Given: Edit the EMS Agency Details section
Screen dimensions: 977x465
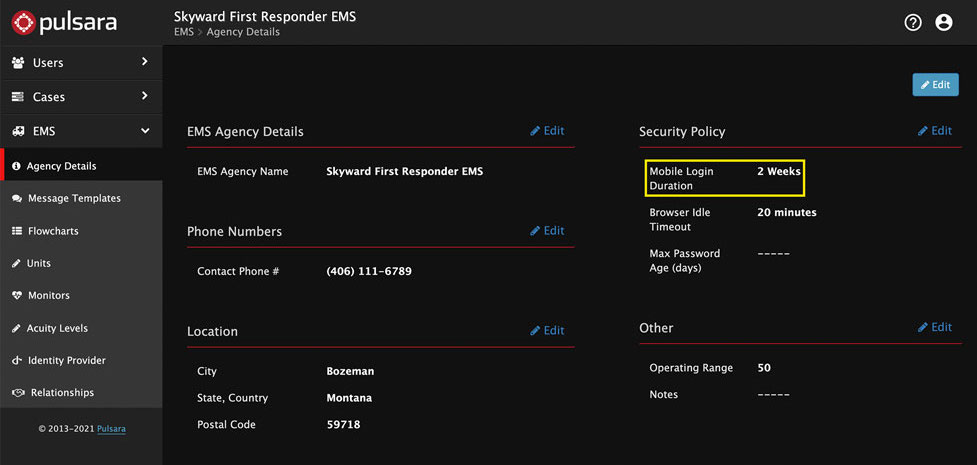Looking at the screenshot, I should 547,131.
